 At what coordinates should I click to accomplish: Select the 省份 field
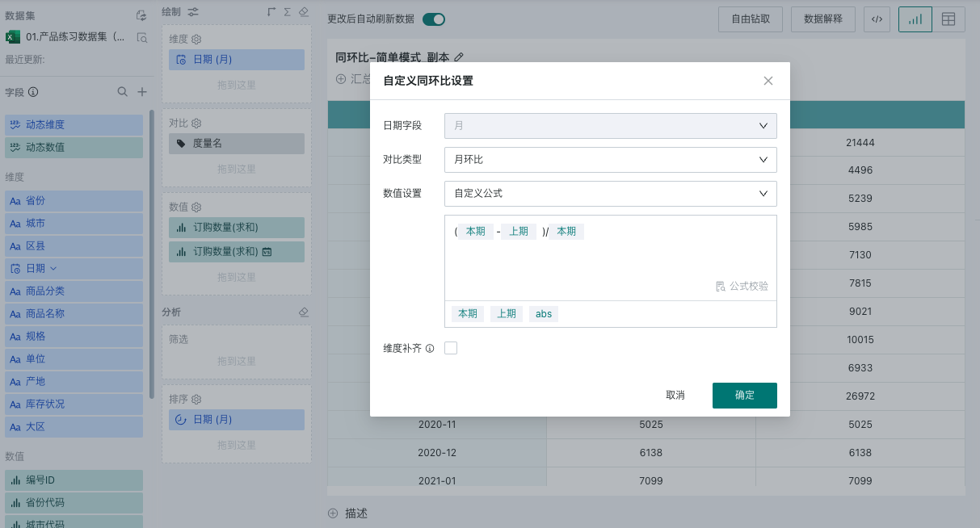(74, 201)
